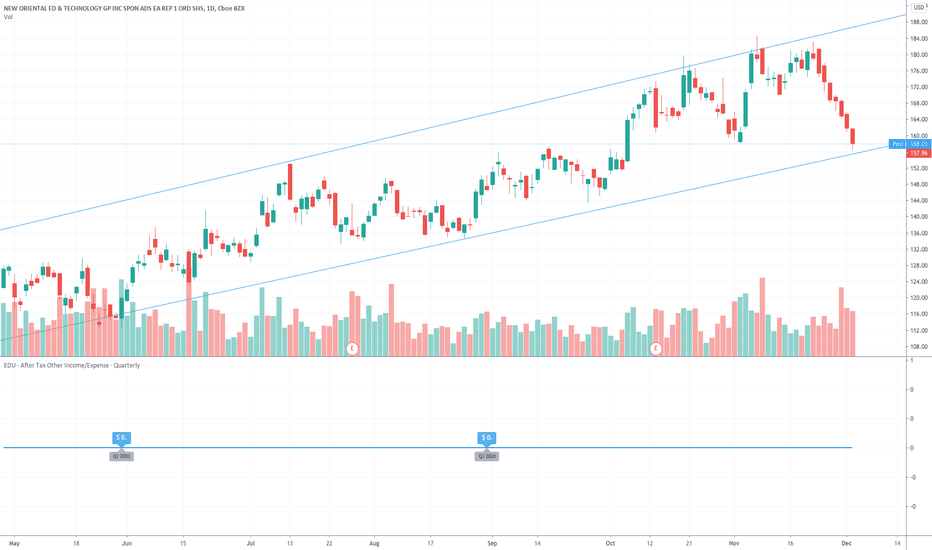Click the 124.00 price axis label

919,282
